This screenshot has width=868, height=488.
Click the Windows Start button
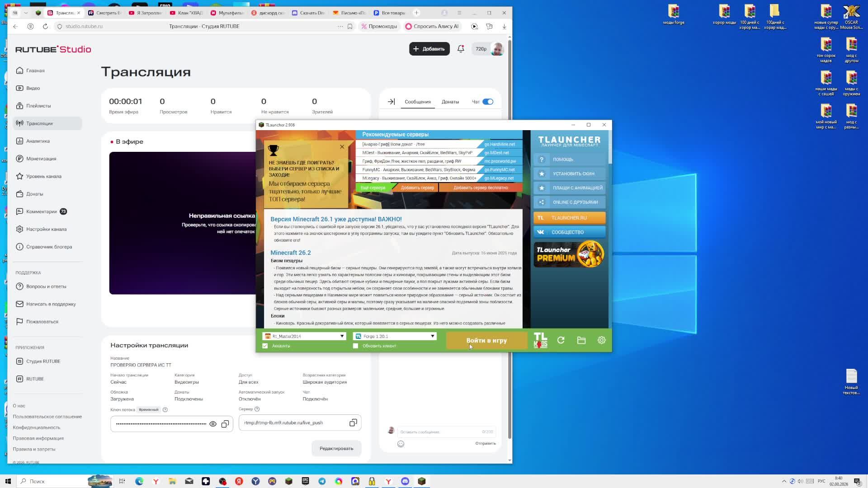click(x=8, y=481)
